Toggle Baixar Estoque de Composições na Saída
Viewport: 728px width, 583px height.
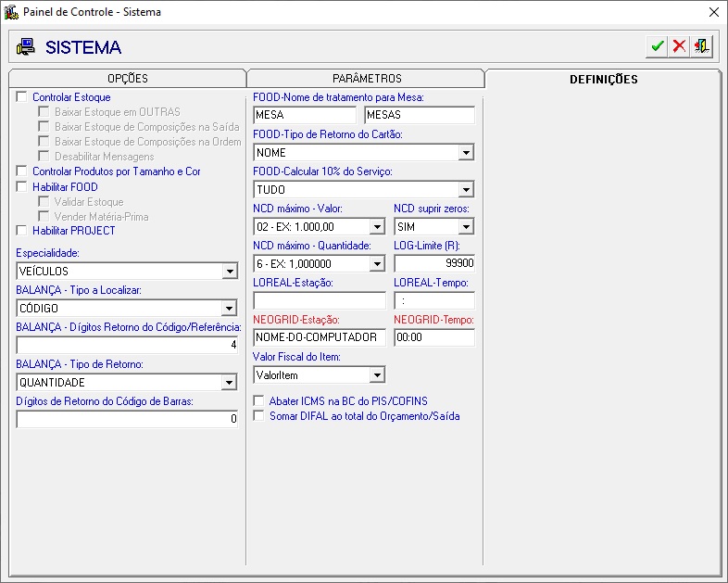point(44,126)
